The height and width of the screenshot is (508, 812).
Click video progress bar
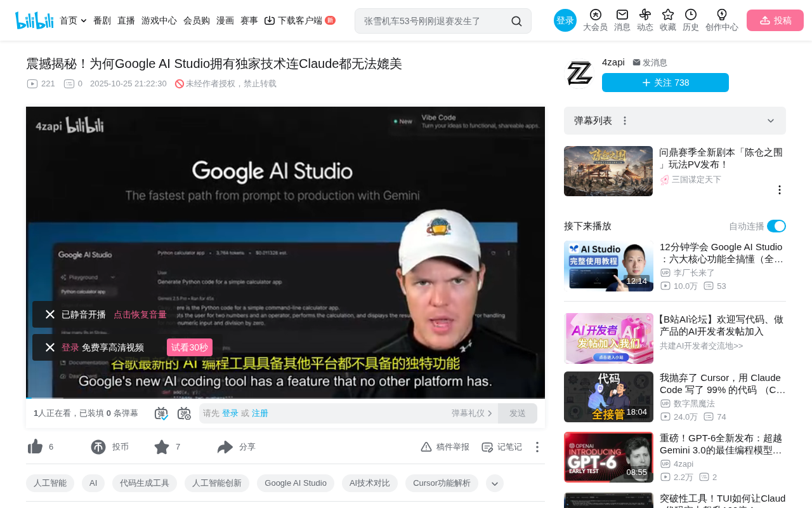coord(285,398)
